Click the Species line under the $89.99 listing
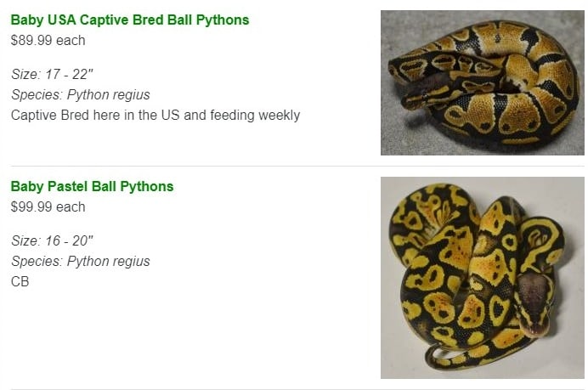The width and height of the screenshot is (588, 390). coord(80,95)
